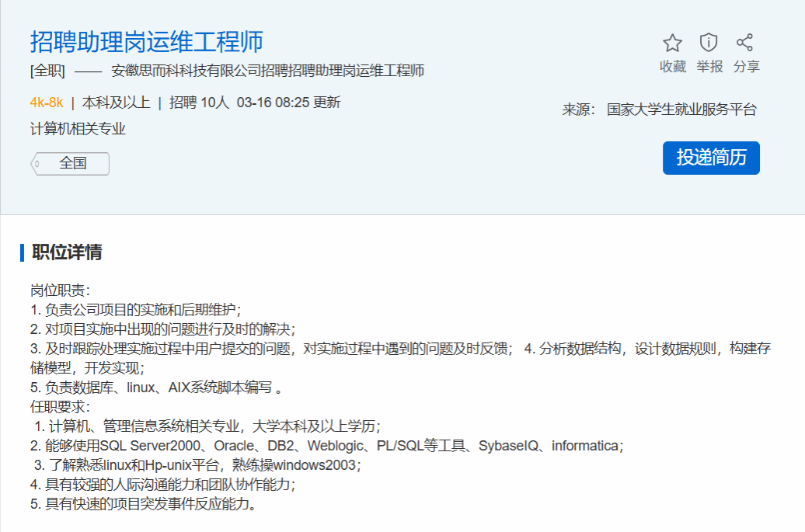Click the 03-16 08:25 更新 timestamp
This screenshot has width=805, height=532.
point(288,103)
